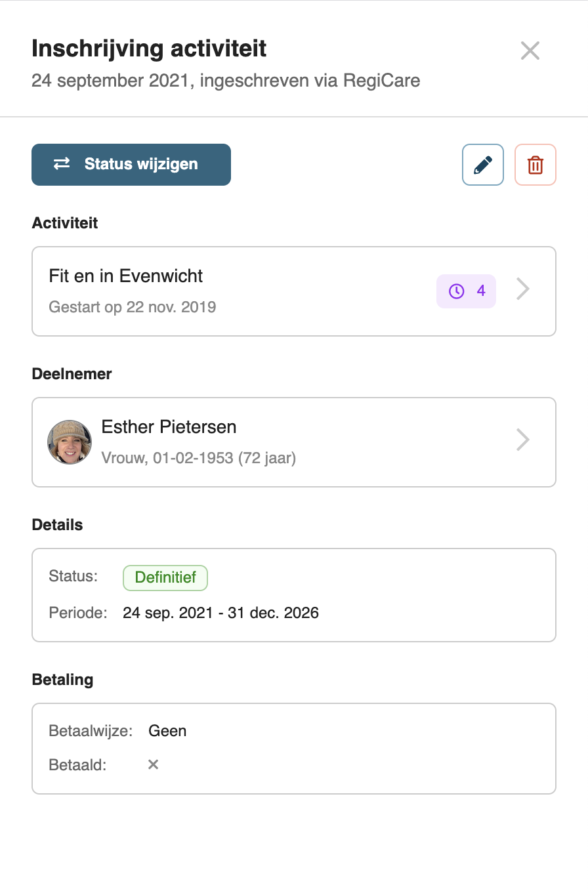Viewport: 588px width, 891px height.
Task: Click the pencil edit icon
Action: coord(482,165)
